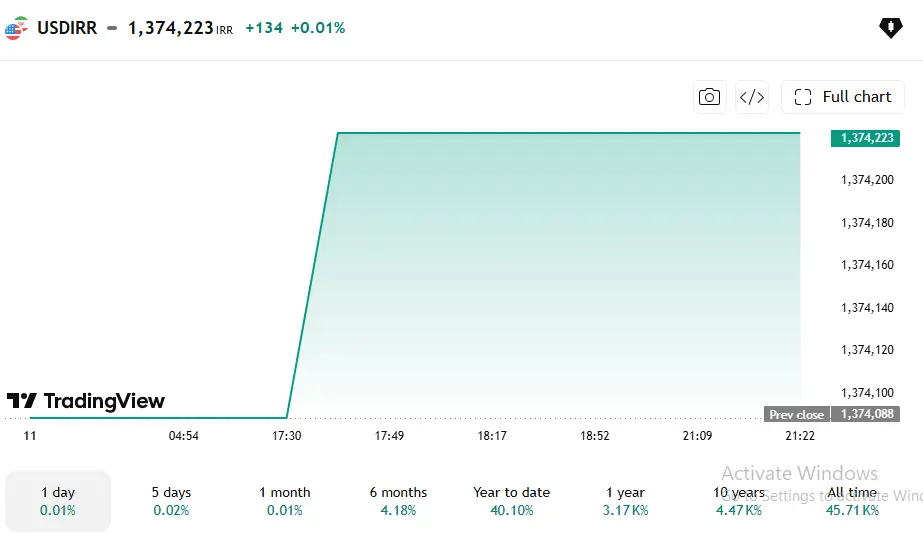Choose the Year to date range

click(x=512, y=501)
